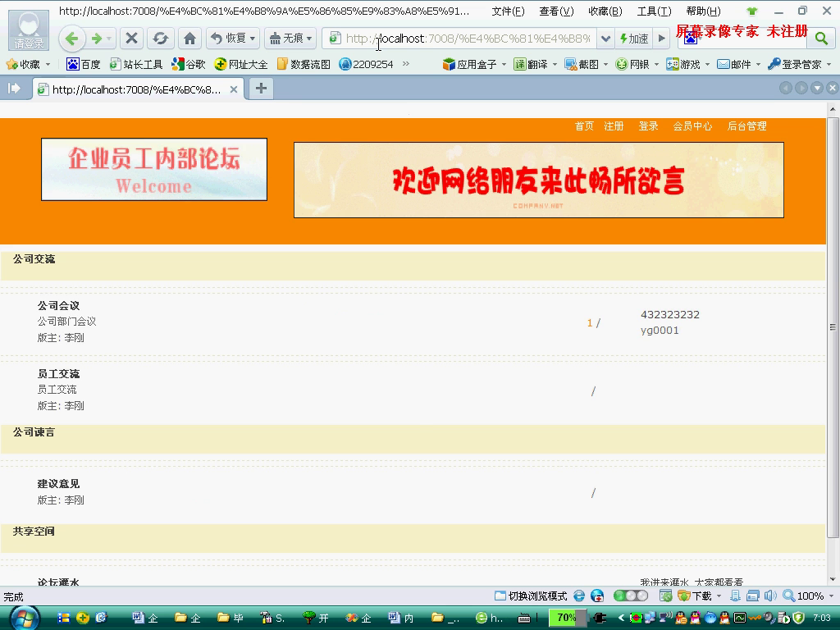
Task: Open a new tab with plus button
Action: point(261,89)
